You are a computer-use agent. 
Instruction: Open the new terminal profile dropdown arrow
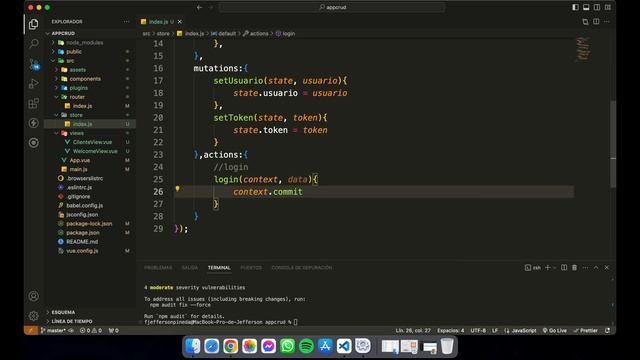(x=554, y=268)
